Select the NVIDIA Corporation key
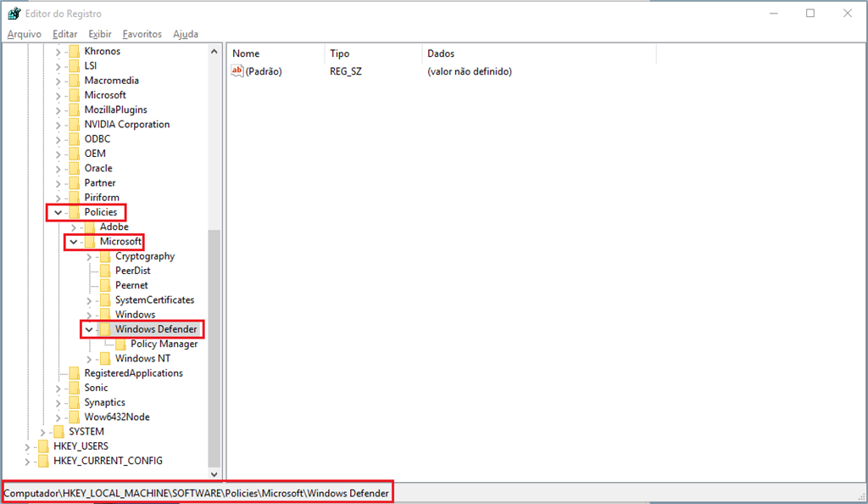The image size is (868, 504). [x=127, y=124]
